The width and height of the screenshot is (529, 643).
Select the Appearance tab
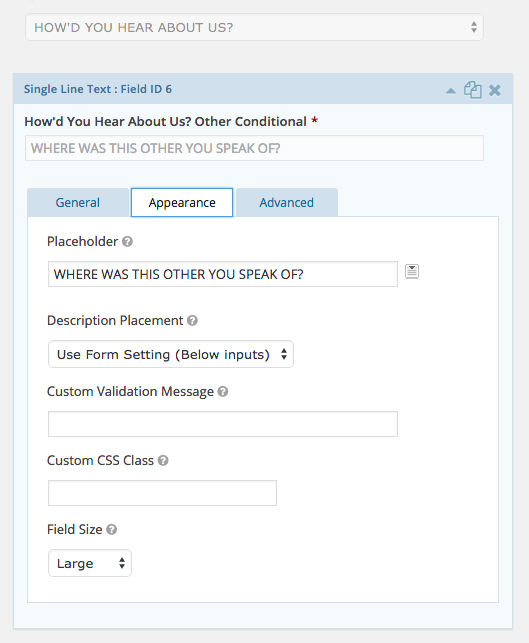click(182, 203)
